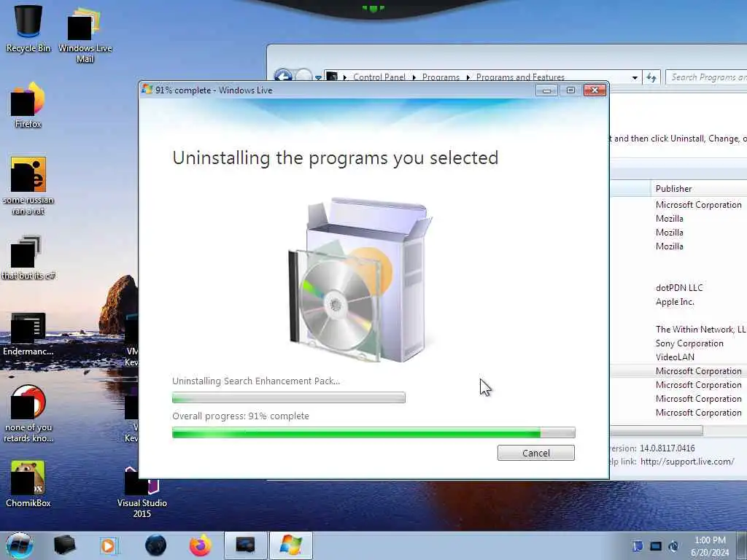Click the version 14.0.8117.0416 text
This screenshot has width=747, height=560.
pos(667,448)
